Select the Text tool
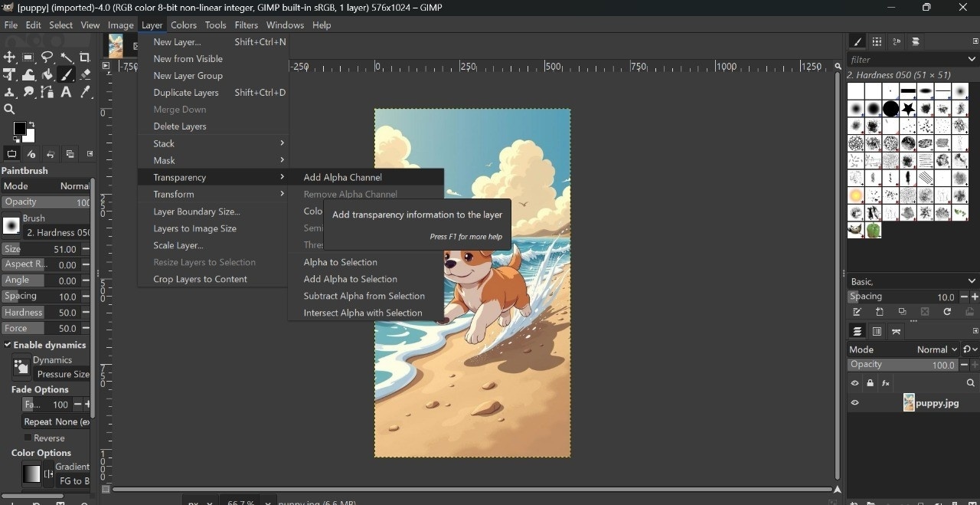The image size is (980, 505). coord(67,93)
